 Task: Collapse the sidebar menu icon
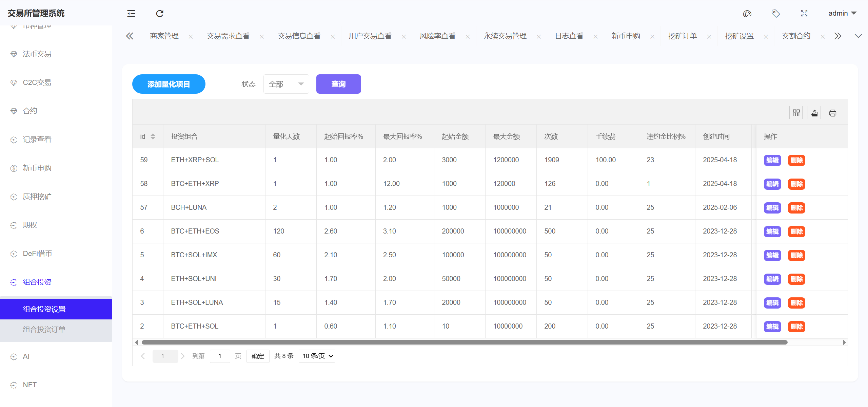click(x=131, y=14)
